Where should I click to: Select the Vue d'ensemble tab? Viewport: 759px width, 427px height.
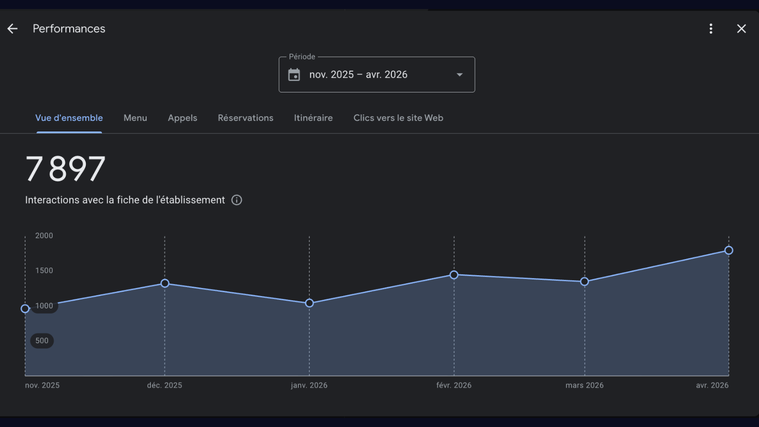(69, 118)
